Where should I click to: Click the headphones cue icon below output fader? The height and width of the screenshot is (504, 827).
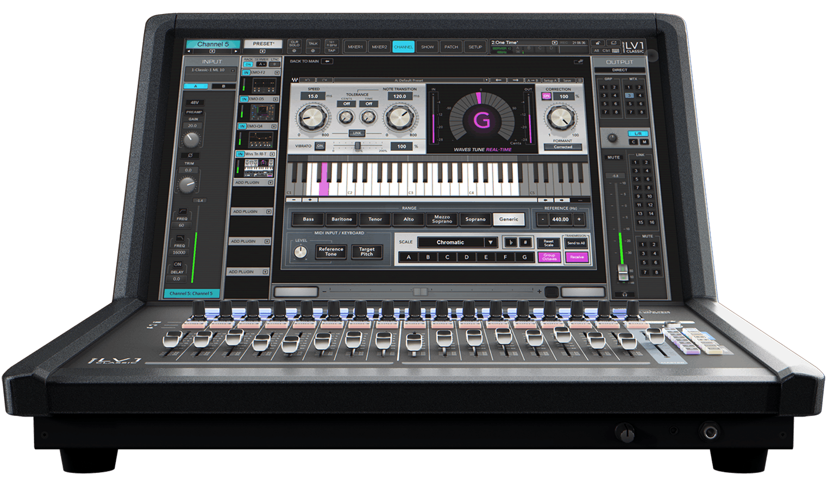pos(625,294)
